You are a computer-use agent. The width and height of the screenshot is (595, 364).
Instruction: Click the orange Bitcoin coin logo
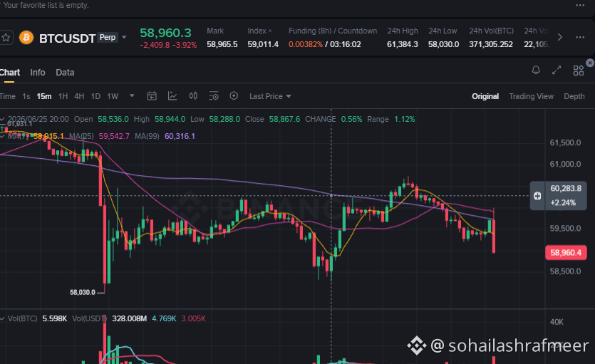point(26,38)
